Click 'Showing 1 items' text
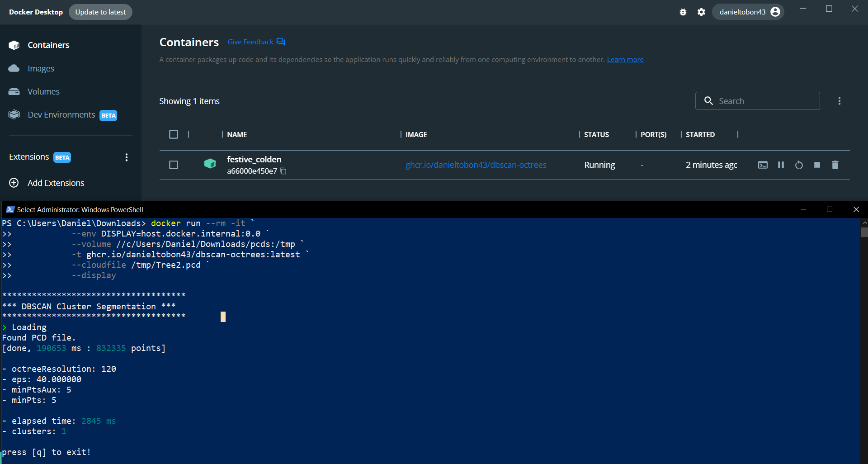This screenshot has height=464, width=868. click(189, 101)
